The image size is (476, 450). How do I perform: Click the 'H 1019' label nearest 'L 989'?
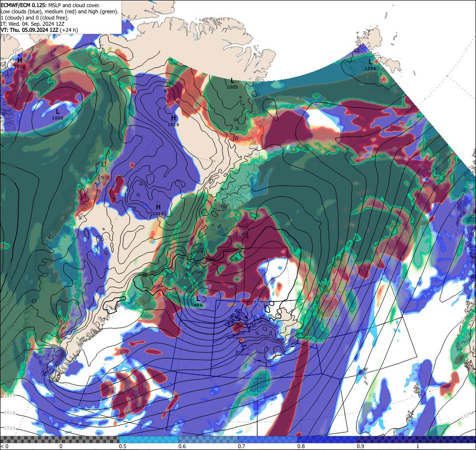click(158, 210)
